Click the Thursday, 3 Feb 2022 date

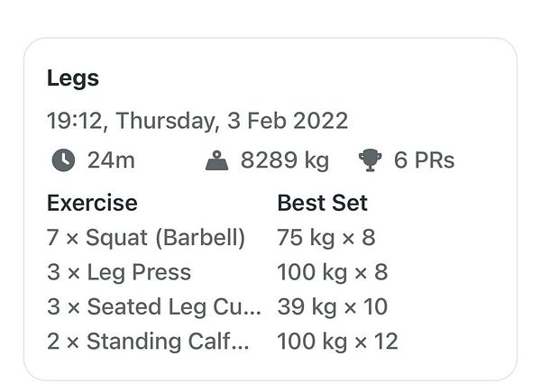coord(232,121)
